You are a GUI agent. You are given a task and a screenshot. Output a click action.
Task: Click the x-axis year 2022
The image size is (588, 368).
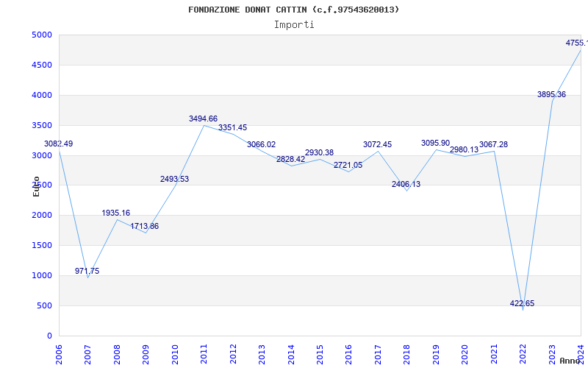[523, 355]
